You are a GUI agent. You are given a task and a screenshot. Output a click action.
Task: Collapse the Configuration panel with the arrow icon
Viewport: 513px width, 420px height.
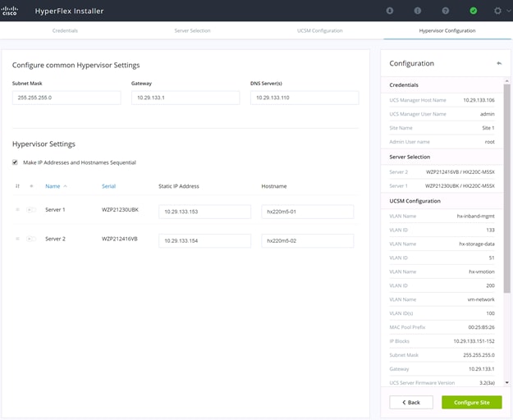[x=499, y=63]
